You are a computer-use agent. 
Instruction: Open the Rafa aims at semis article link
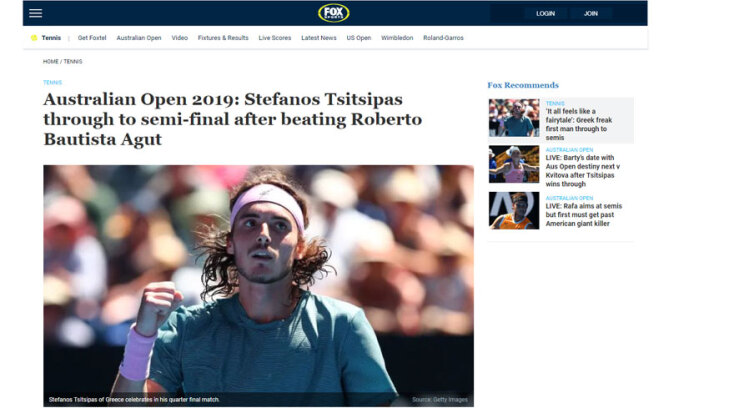tap(583, 215)
